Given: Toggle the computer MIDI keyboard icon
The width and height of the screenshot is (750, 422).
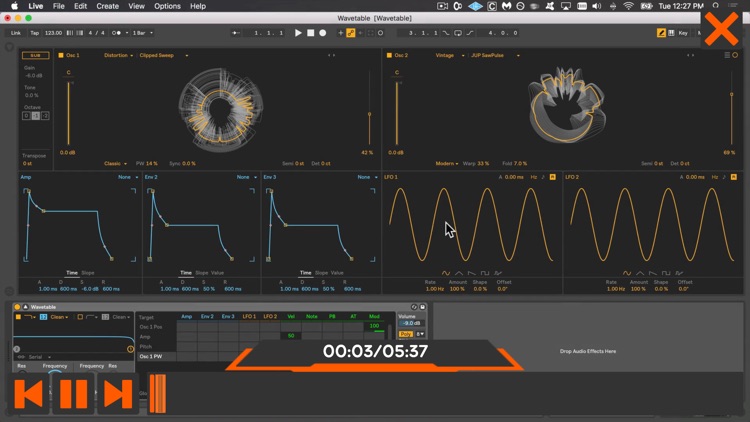Looking at the screenshot, I should 672,33.
